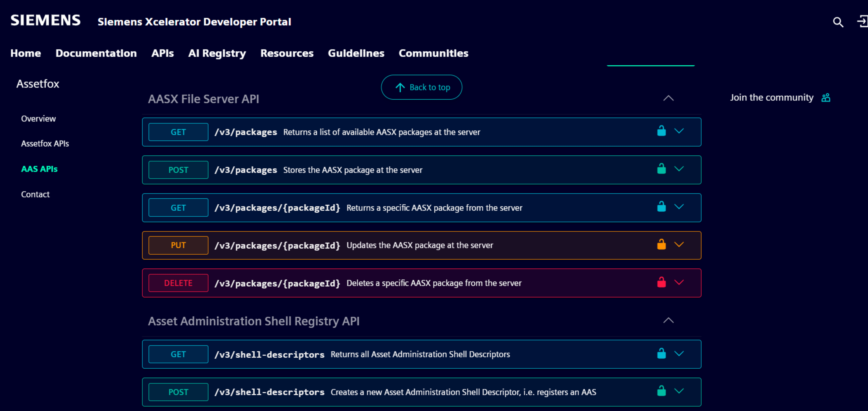
Task: Expand POST /v3/packages with its chevron
Action: (x=679, y=169)
